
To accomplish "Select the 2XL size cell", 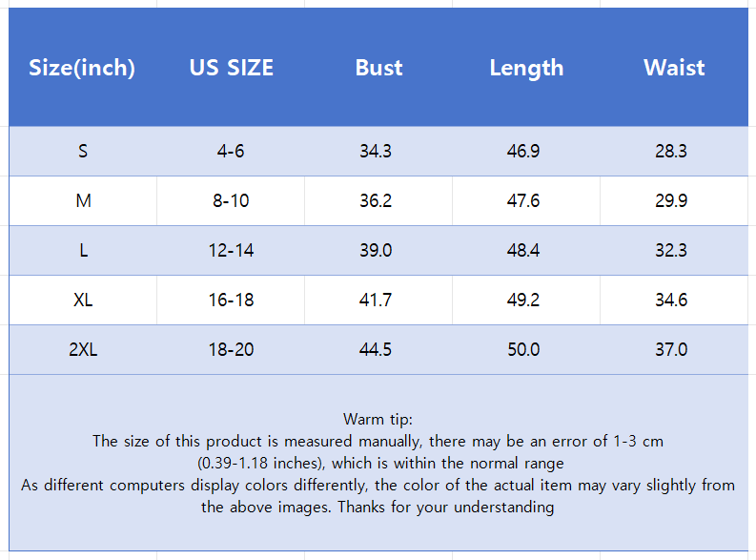I will point(83,349).
